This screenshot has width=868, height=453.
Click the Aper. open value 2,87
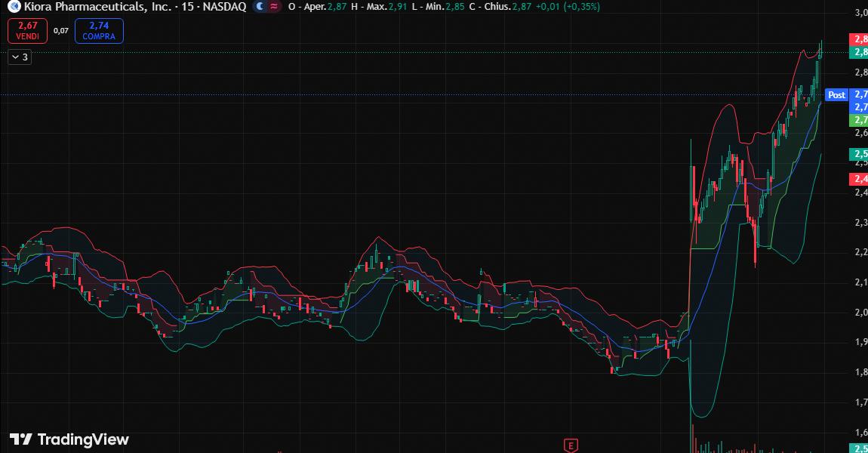point(337,7)
